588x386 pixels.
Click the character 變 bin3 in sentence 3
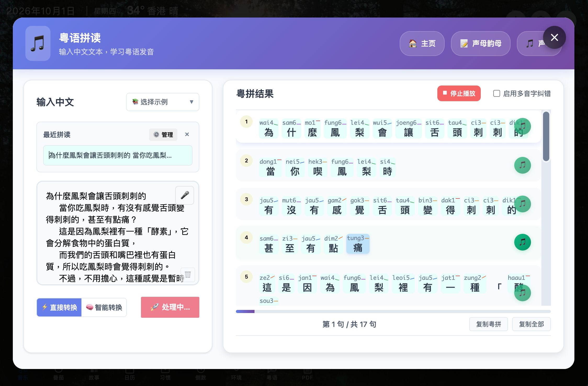click(x=428, y=206)
